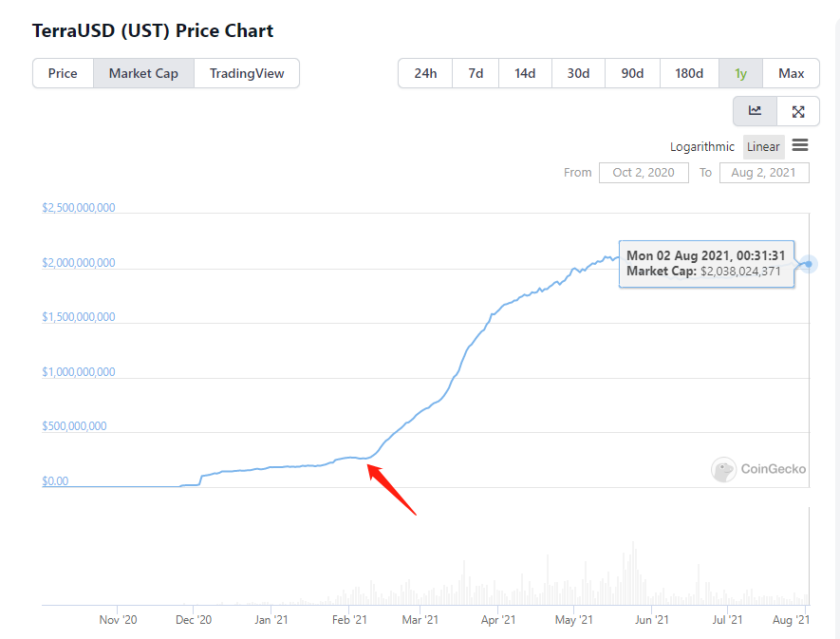Screen dimensions: 840x639
Task: Select the 24h range button
Action: coord(425,73)
